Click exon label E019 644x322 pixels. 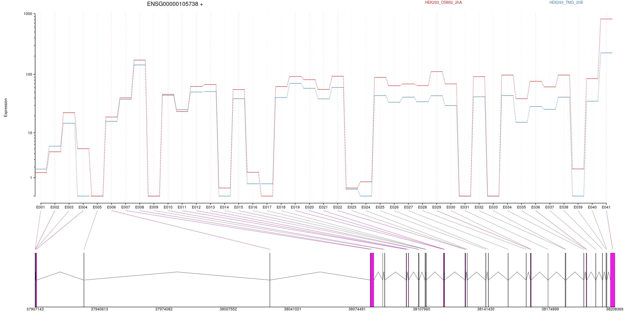pos(295,207)
